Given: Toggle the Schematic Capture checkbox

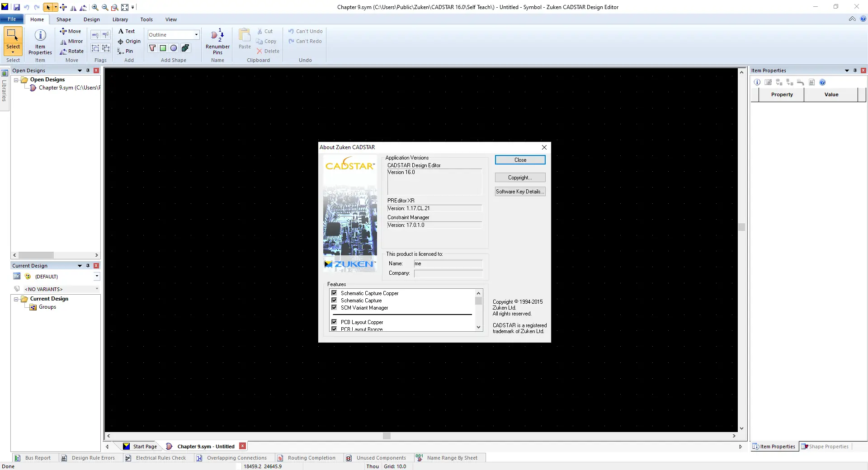Looking at the screenshot, I should tap(334, 301).
